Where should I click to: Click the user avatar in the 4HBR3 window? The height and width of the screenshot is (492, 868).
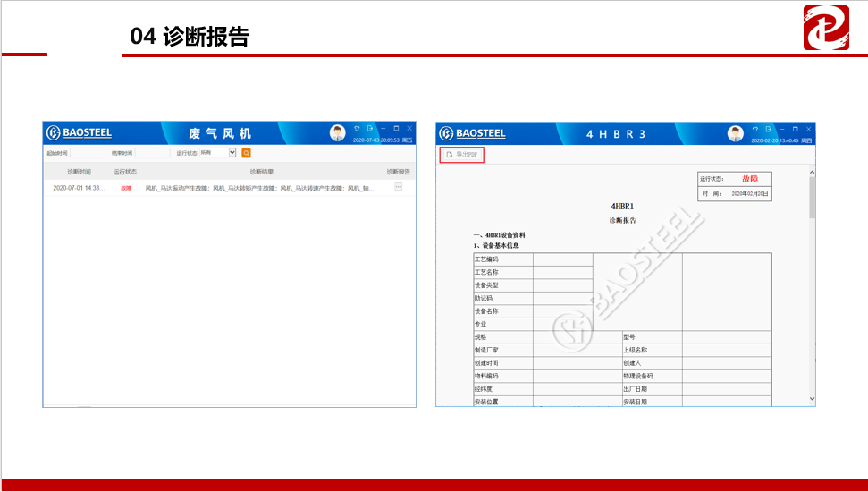[735, 133]
